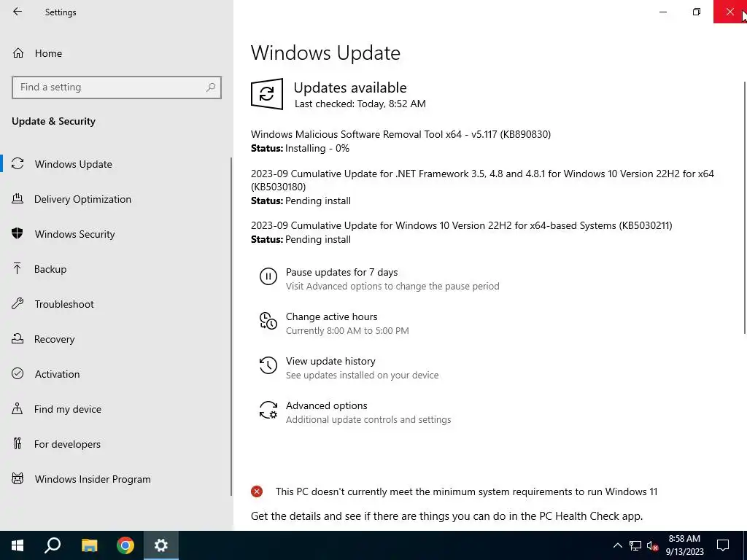Click the magnifier icon in search box

click(211, 87)
